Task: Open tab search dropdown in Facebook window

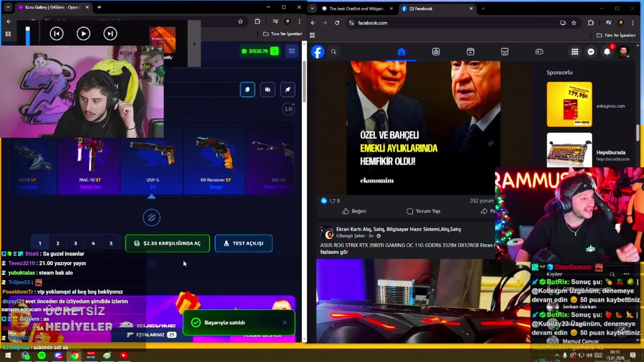Action: click(312, 9)
